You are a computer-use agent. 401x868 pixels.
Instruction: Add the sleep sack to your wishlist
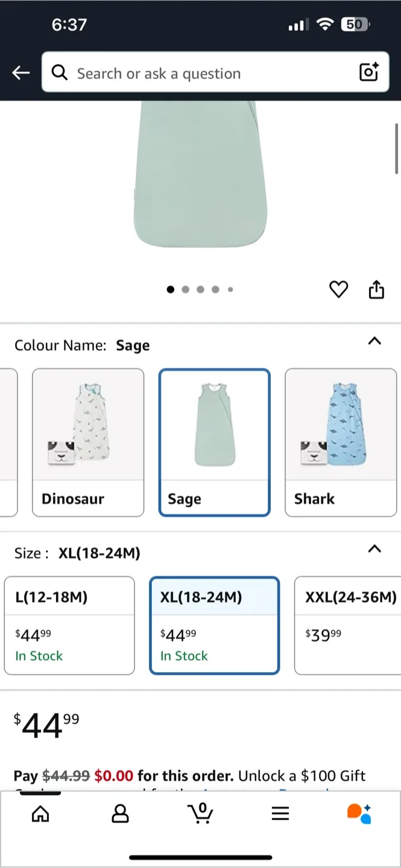tap(338, 289)
